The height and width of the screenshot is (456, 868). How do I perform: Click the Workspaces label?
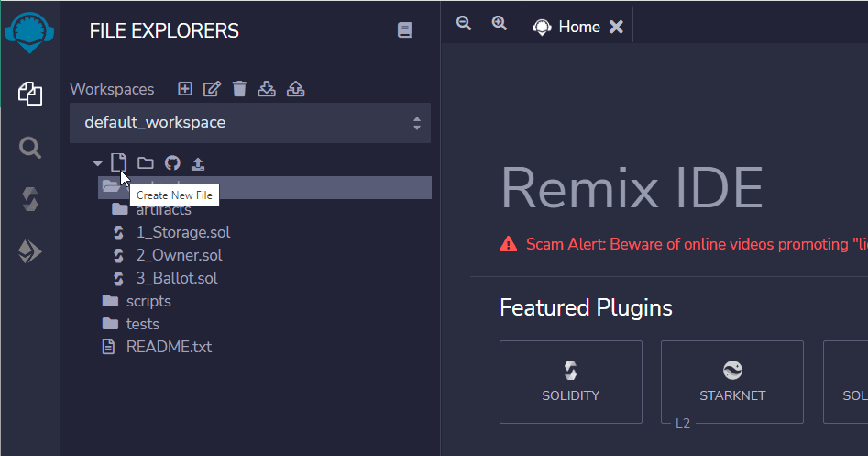click(112, 89)
